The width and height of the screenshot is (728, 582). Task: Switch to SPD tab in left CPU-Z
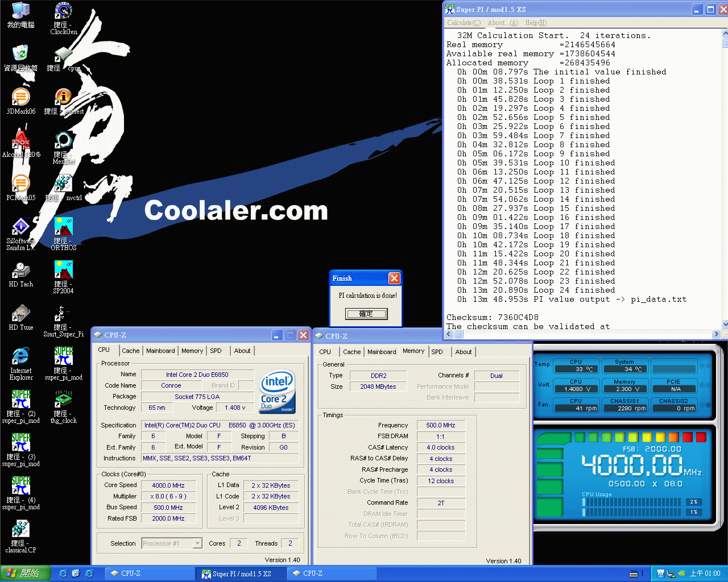pos(216,351)
